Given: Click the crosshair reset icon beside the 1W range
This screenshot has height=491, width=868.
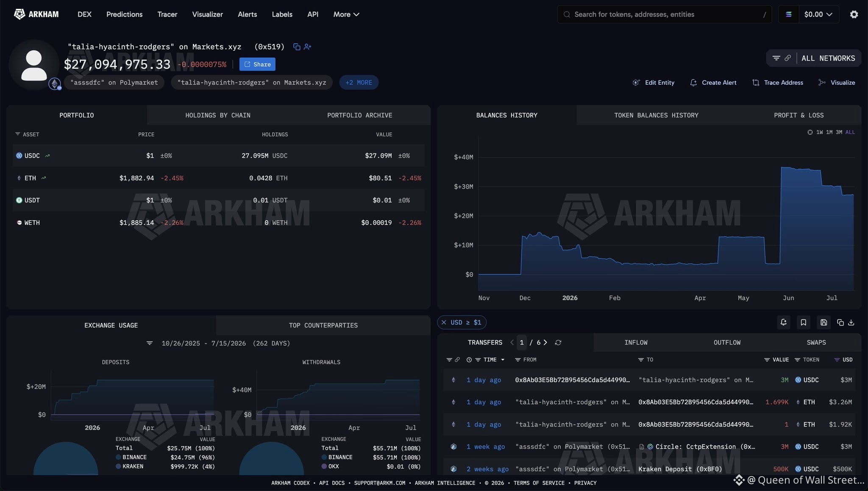Looking at the screenshot, I should [810, 132].
